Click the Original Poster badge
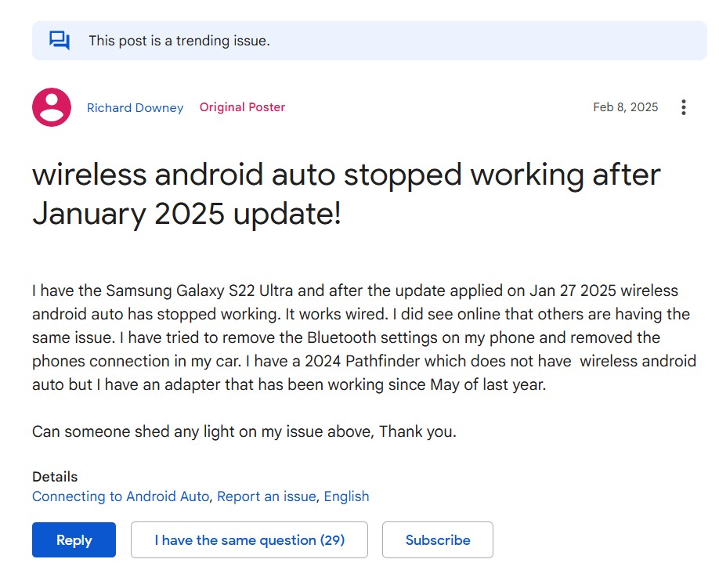Image resolution: width=719 pixels, height=588 pixels. (x=242, y=107)
